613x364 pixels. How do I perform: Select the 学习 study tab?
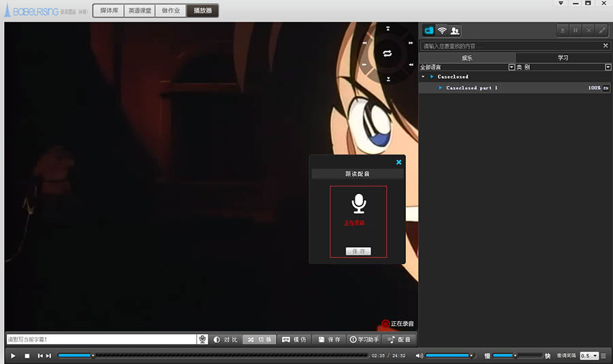pyautogui.click(x=563, y=58)
